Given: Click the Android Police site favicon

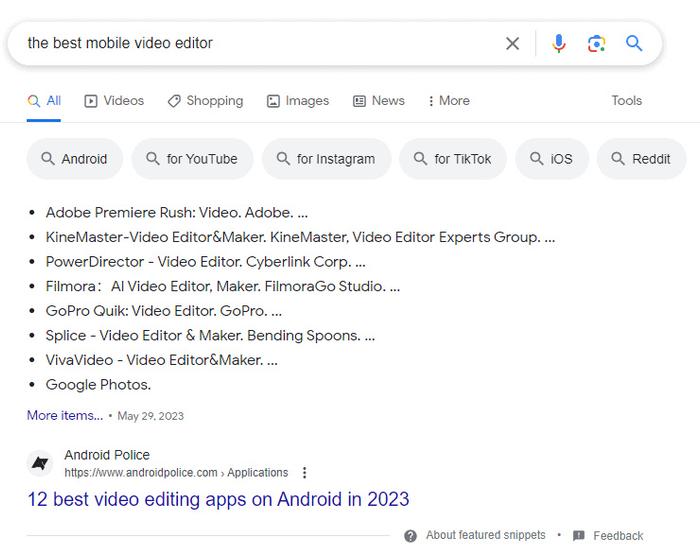Looking at the screenshot, I should point(40,463).
